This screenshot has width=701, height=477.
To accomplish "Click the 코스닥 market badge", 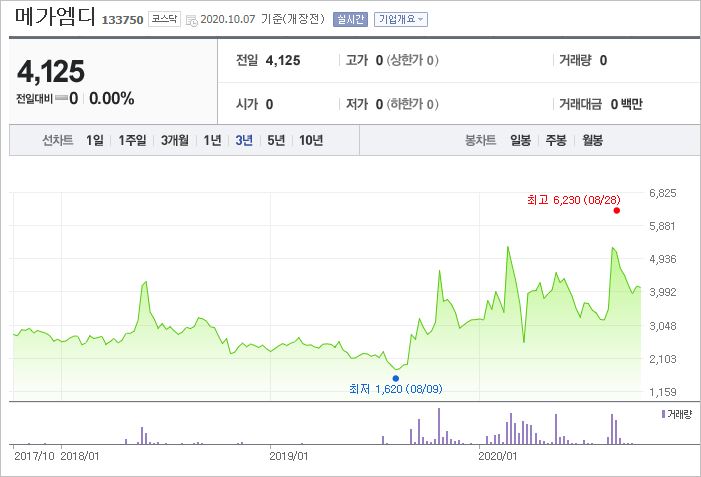I will point(164,19).
